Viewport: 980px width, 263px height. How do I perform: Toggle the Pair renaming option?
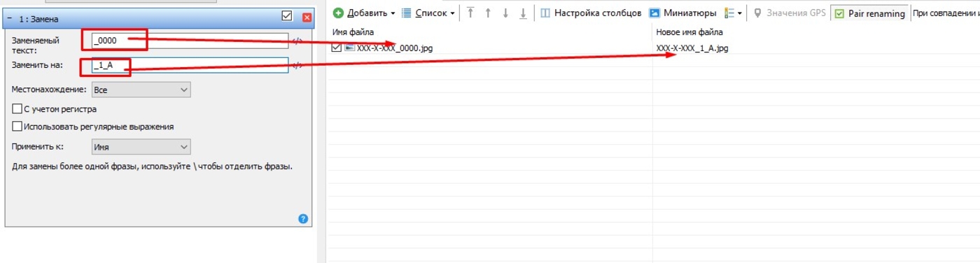coord(870,13)
